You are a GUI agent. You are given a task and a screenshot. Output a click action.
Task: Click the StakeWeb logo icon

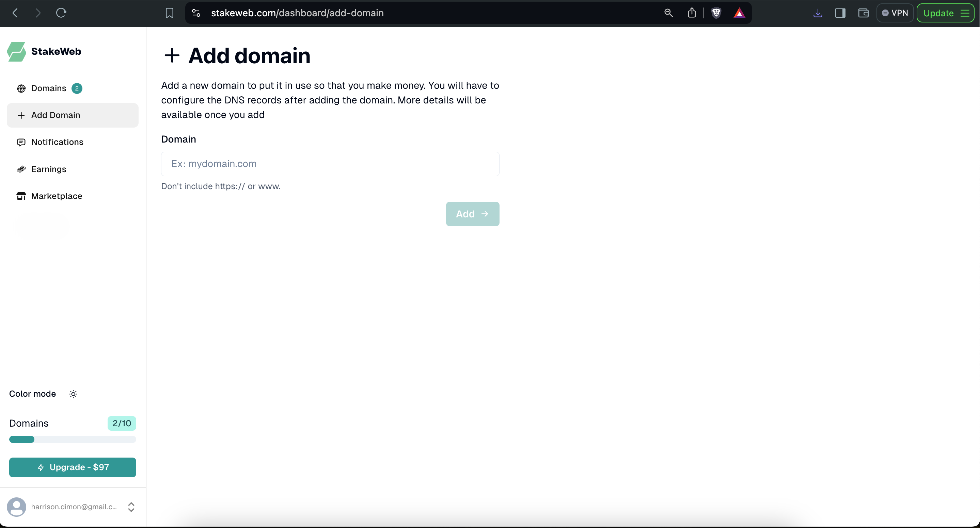pyautogui.click(x=16, y=51)
